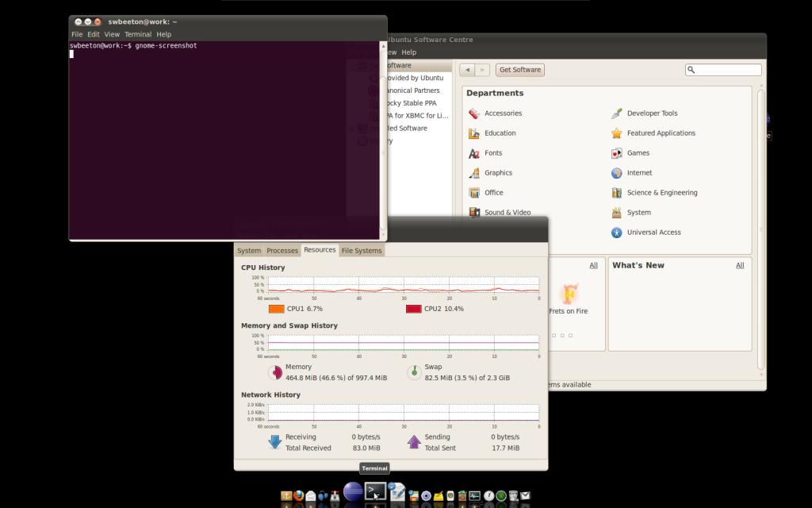Viewport: 812px width, 508px height.
Task: Open the Games department icon
Action: tap(616, 153)
